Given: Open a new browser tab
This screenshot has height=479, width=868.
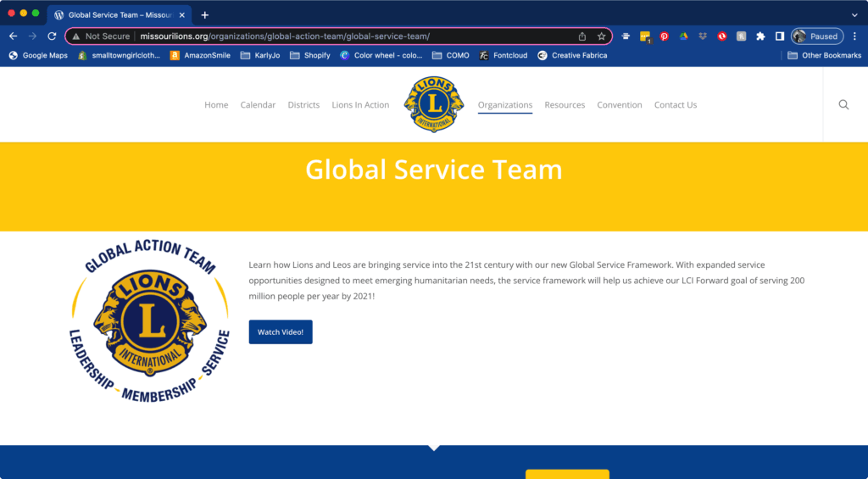Looking at the screenshot, I should [204, 15].
